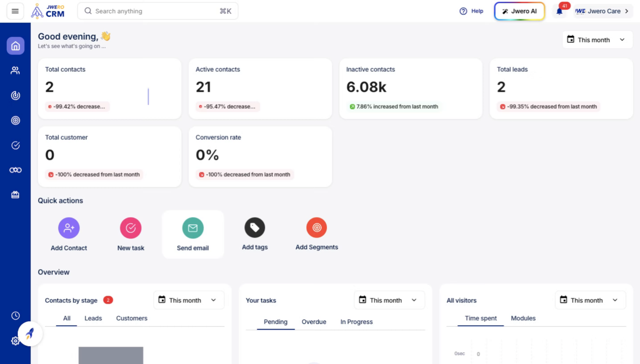Open the tasks checkmark sidebar icon
The image size is (640, 364).
(x=15, y=145)
